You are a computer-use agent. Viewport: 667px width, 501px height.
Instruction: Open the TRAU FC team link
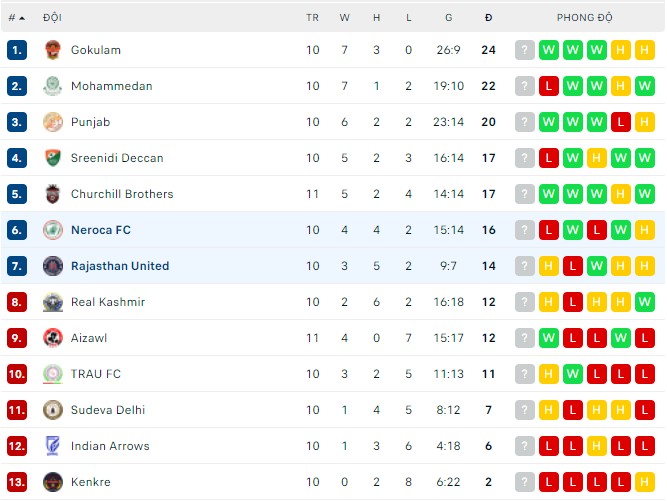click(95, 374)
